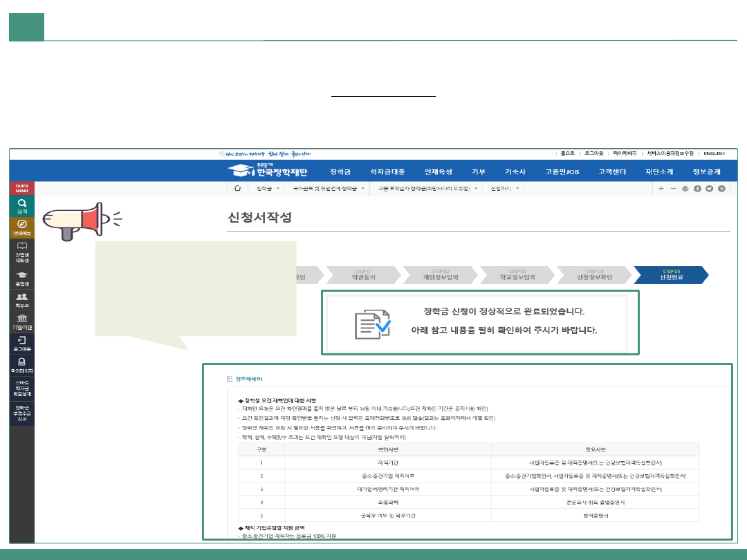Click the home icon in breadcrumb bar
Image resolution: width=747 pixels, height=560 pixels.
pyautogui.click(x=237, y=188)
